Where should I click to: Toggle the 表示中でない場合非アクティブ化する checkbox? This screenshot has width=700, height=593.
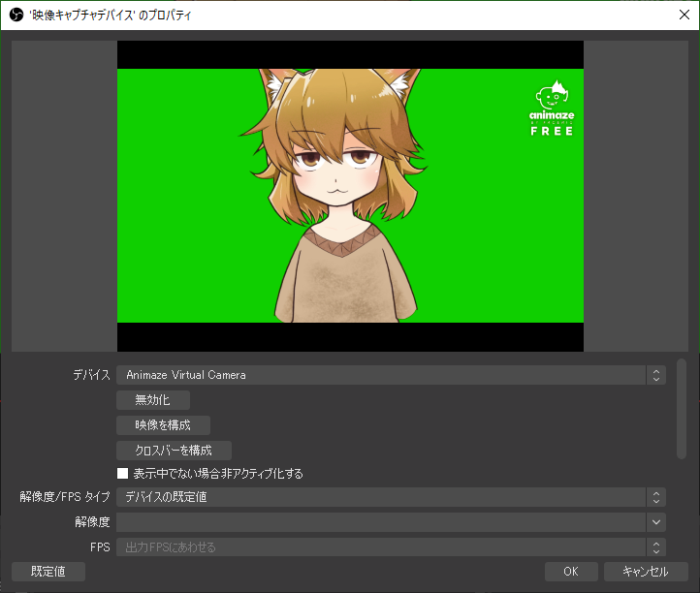[x=123, y=474]
